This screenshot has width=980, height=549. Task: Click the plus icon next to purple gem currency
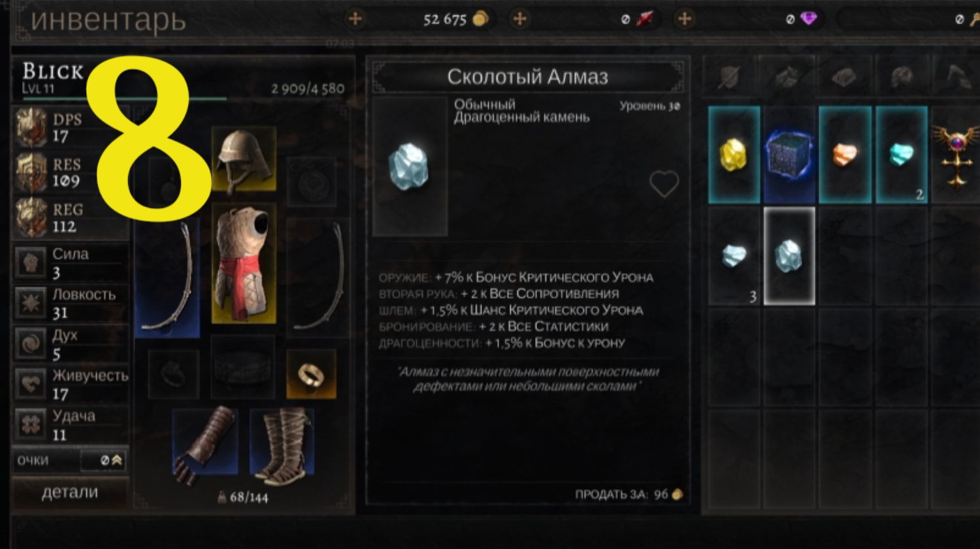point(684,19)
